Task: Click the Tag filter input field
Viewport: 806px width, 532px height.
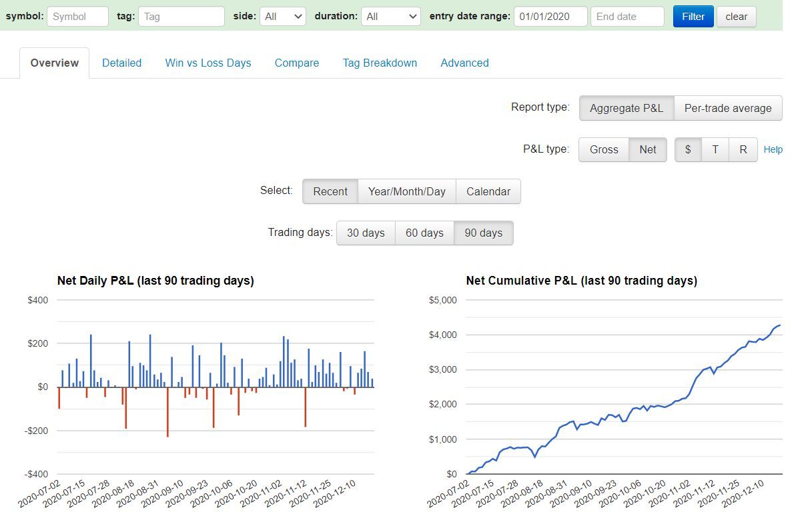Action: pyautogui.click(x=181, y=17)
